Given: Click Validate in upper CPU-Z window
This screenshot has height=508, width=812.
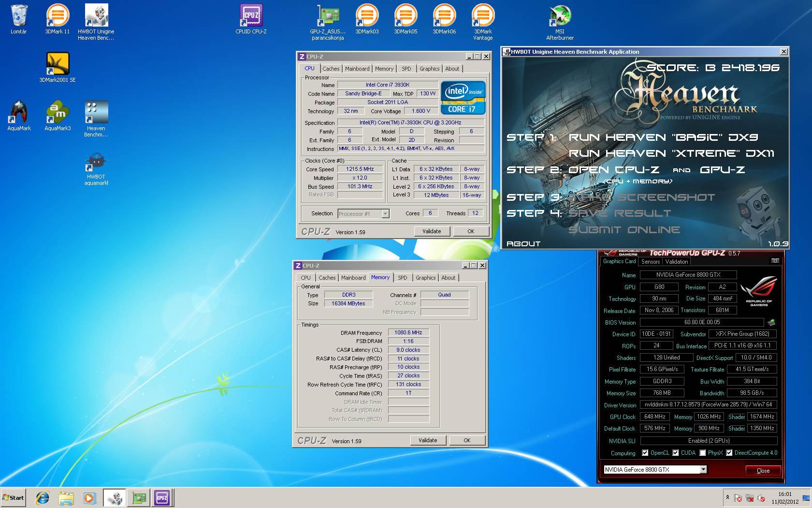Looking at the screenshot, I should [x=432, y=231].
